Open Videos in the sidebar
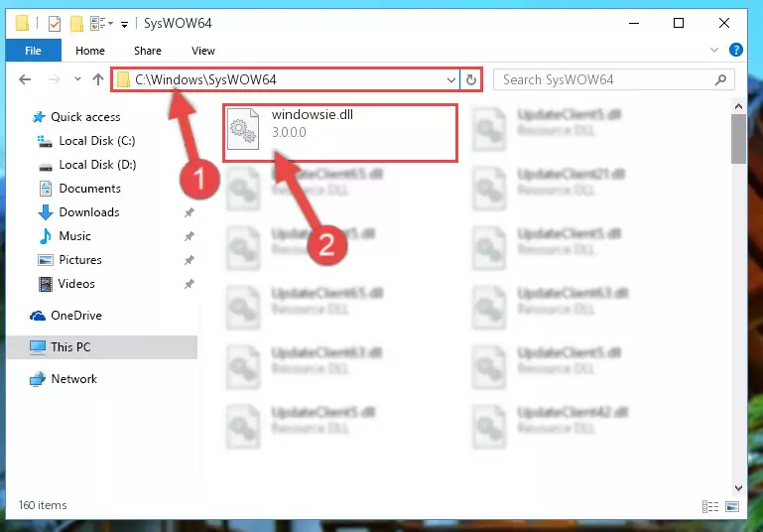 (x=66, y=284)
